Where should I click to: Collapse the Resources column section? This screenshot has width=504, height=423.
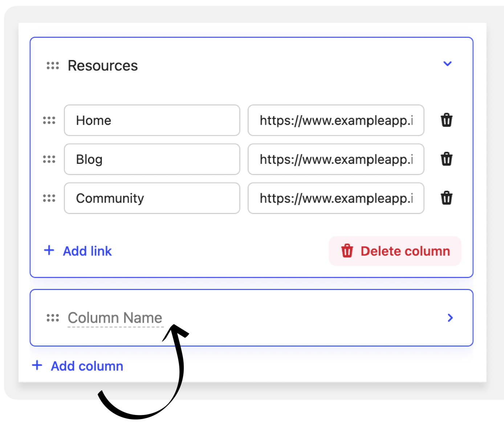447,64
